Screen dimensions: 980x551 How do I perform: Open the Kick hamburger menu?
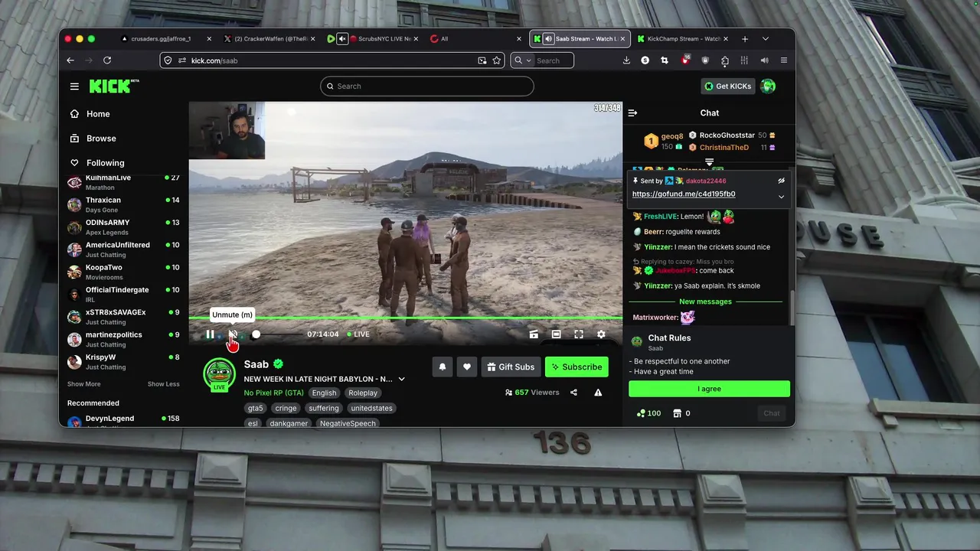pos(74,86)
